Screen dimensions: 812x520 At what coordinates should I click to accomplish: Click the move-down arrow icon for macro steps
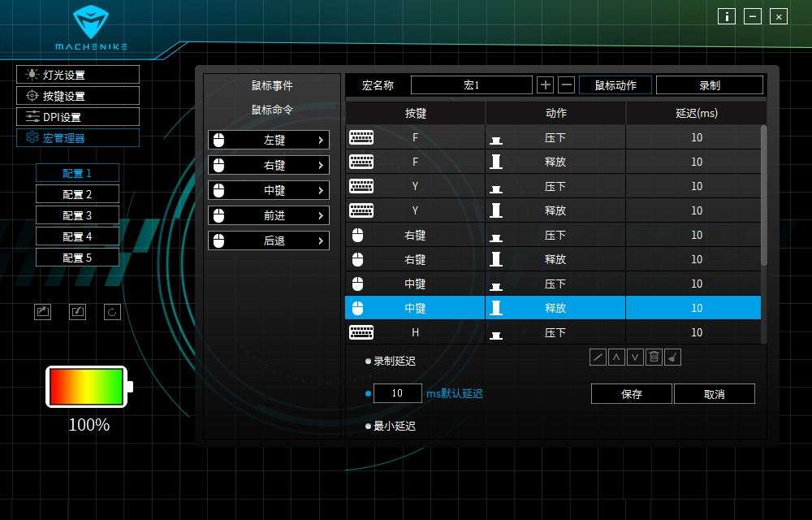pyautogui.click(x=636, y=357)
